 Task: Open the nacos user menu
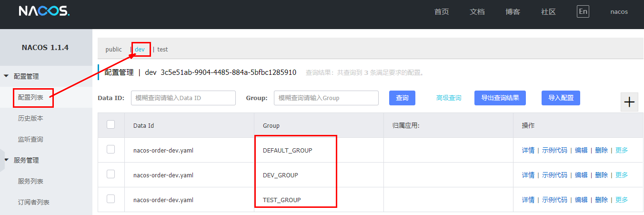point(619,12)
